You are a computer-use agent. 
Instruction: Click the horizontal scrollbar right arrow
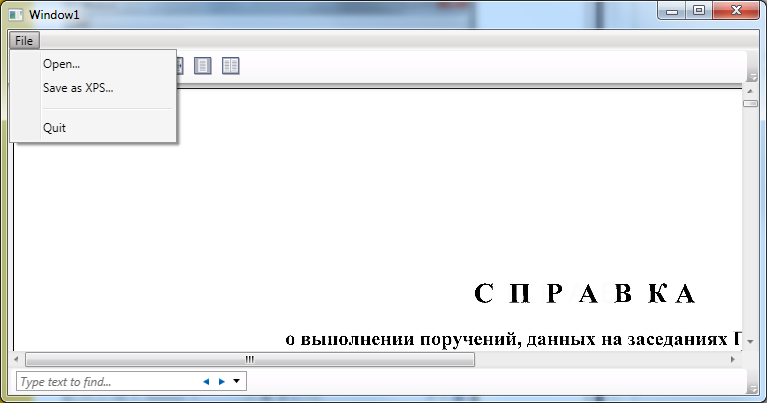pyautogui.click(x=732, y=359)
